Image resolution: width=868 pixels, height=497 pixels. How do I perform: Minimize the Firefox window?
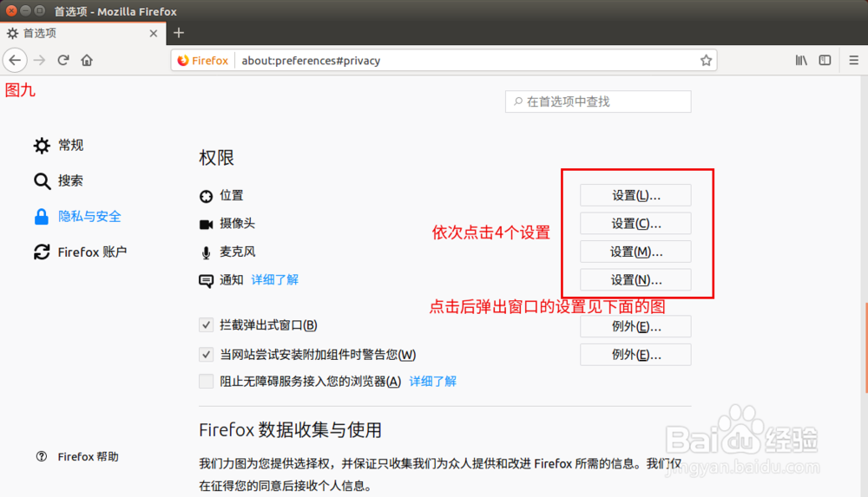pyautogui.click(x=25, y=10)
